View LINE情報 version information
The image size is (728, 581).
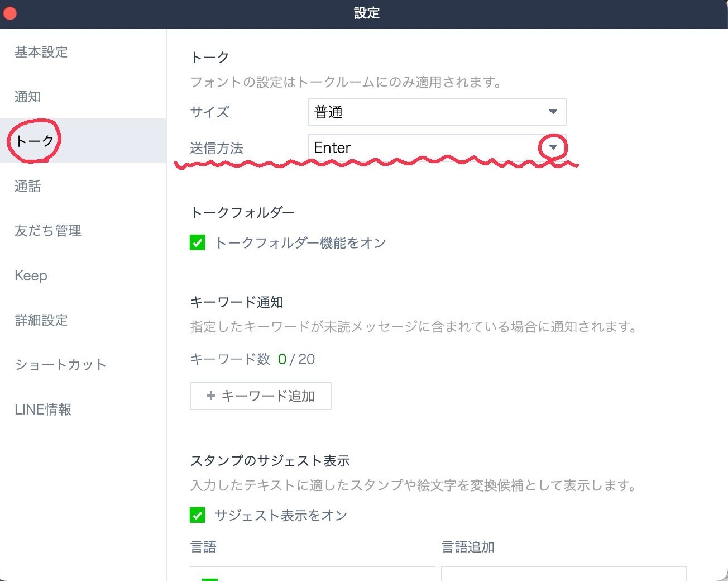tap(43, 409)
